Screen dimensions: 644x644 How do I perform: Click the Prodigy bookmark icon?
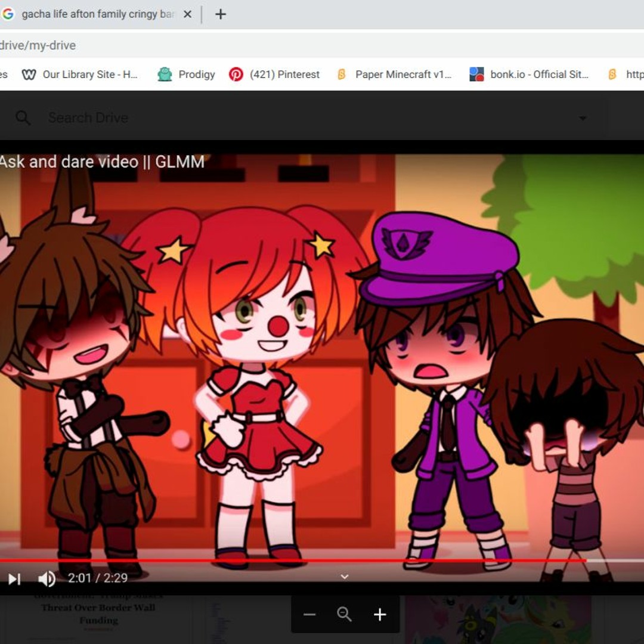pos(165,75)
